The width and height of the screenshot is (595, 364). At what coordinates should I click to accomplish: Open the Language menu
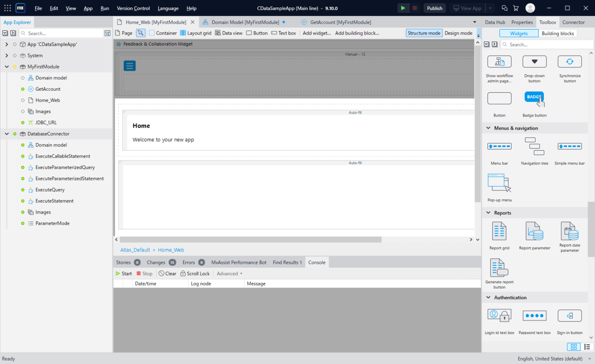[168, 8]
